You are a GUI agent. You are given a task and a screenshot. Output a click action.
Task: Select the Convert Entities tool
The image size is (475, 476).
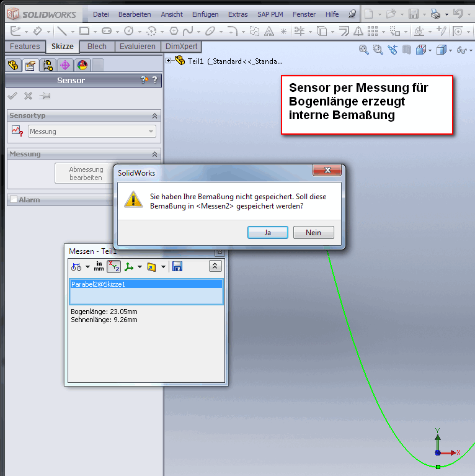pos(322,31)
